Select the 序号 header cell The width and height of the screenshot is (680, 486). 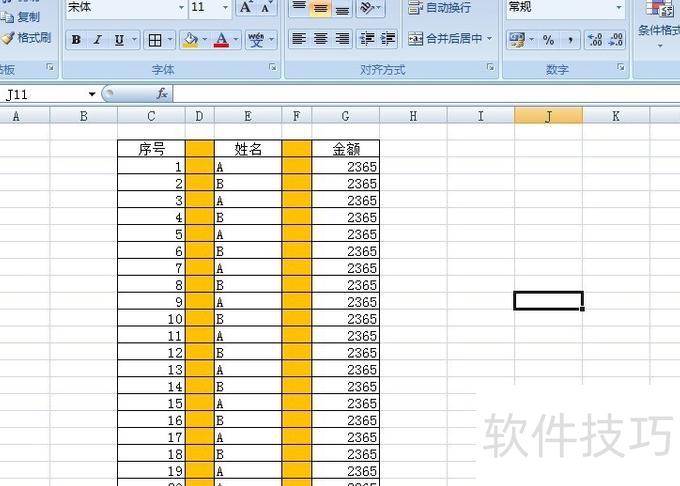pos(151,149)
